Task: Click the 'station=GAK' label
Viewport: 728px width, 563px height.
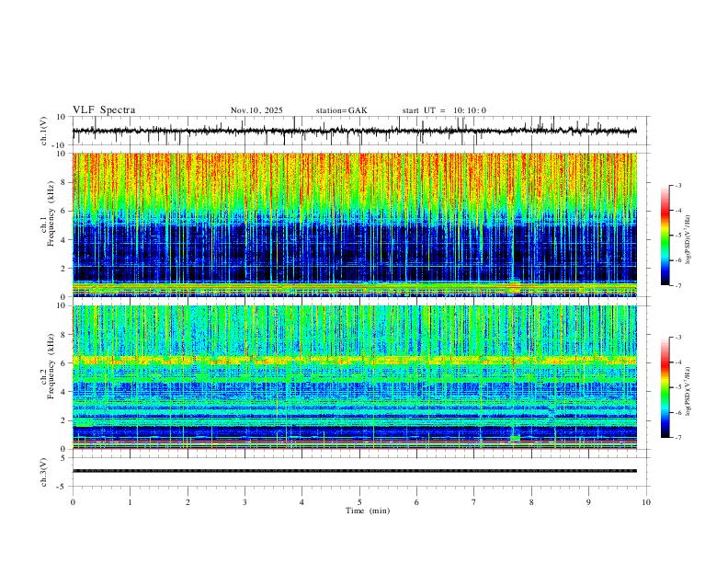Action: click(342, 110)
